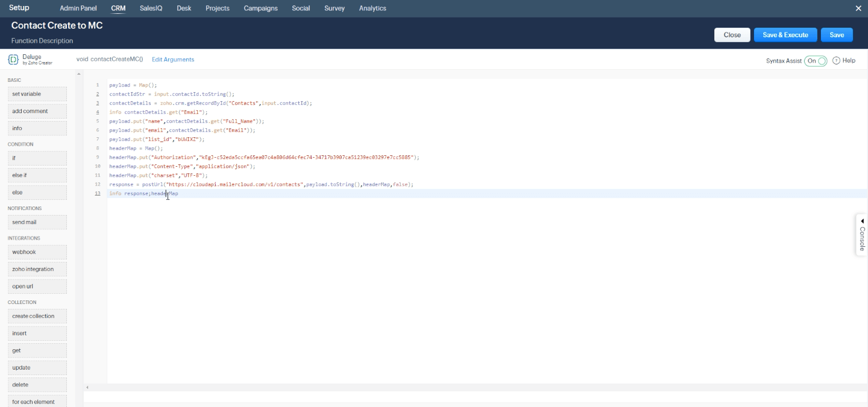Open the Analytics menu item
This screenshot has height=407, width=868.
pos(373,8)
